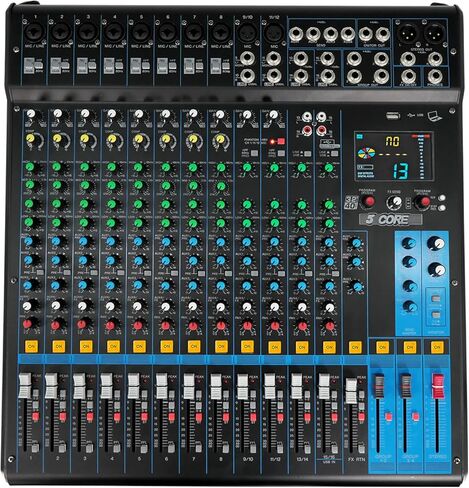Toggle the STEREO master ON button
The image size is (469, 488).
pyautogui.click(x=437, y=347)
